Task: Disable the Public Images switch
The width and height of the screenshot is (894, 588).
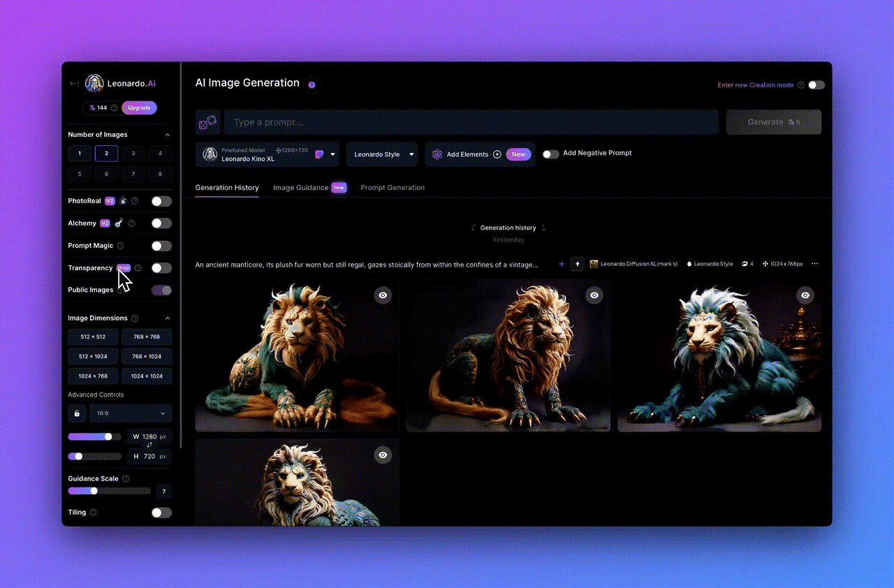Action: pos(161,291)
